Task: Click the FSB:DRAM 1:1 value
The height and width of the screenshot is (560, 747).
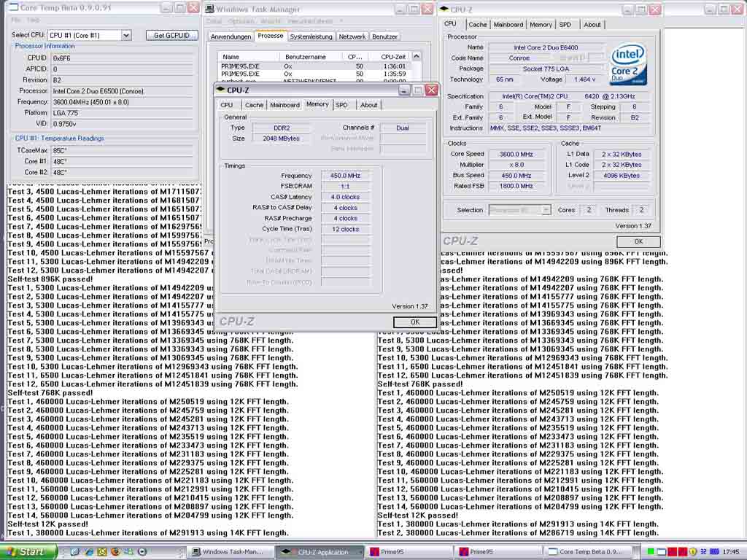Action: [345, 186]
